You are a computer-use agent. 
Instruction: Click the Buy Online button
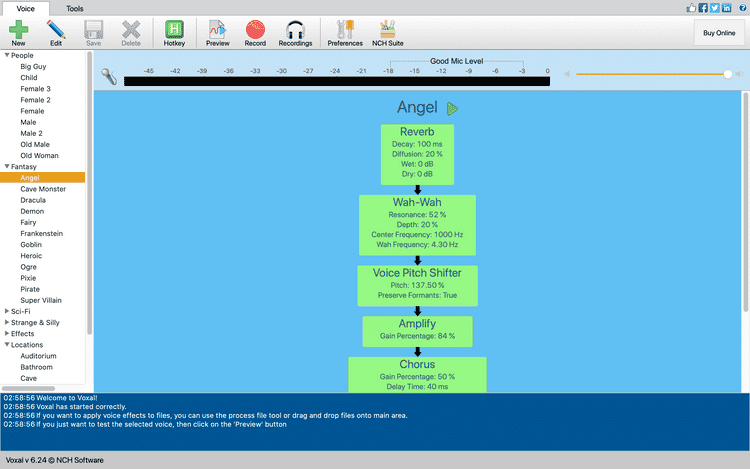pyautogui.click(x=719, y=32)
